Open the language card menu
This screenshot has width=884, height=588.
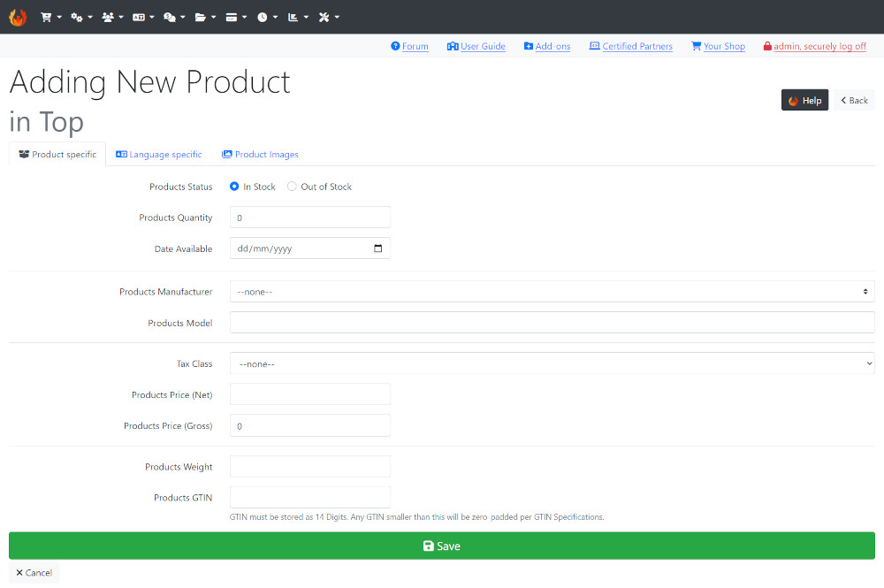143,18
